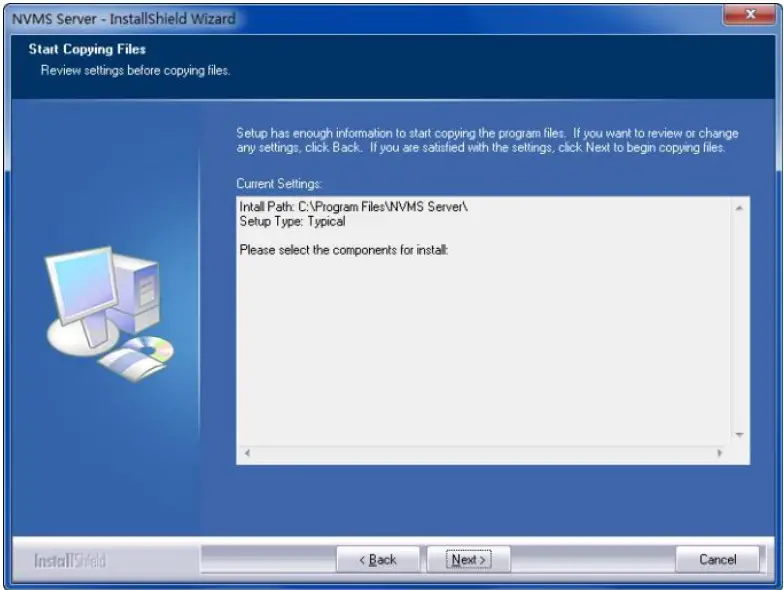This screenshot has width=784, height=590.
Task: Click 'Review settings before copying files.' subtitle
Action: [x=135, y=70]
